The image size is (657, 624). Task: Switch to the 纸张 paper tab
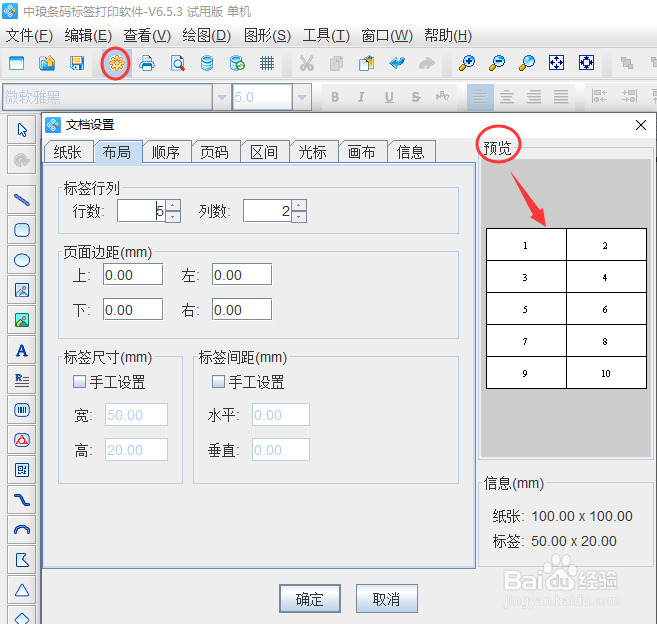[x=68, y=152]
